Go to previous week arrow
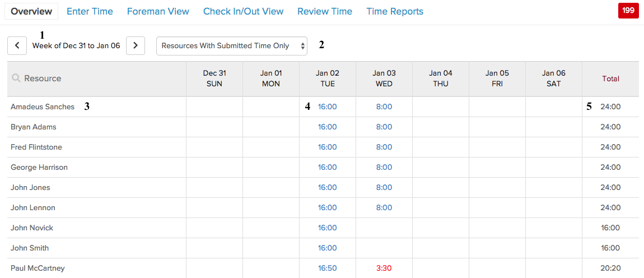The height and width of the screenshot is (278, 644). (x=17, y=45)
